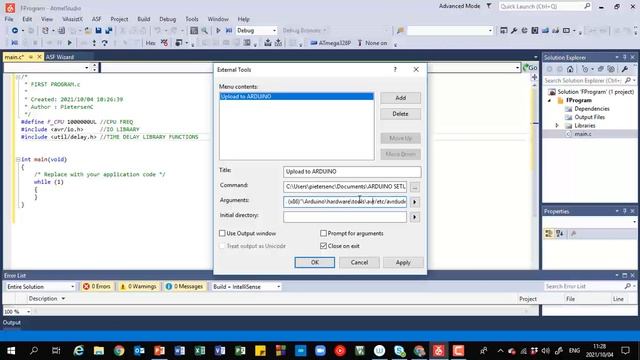Click the Find magnifier icon in the toolbar
This screenshot has width=640, height=360.
pyautogui.click(x=204, y=31)
